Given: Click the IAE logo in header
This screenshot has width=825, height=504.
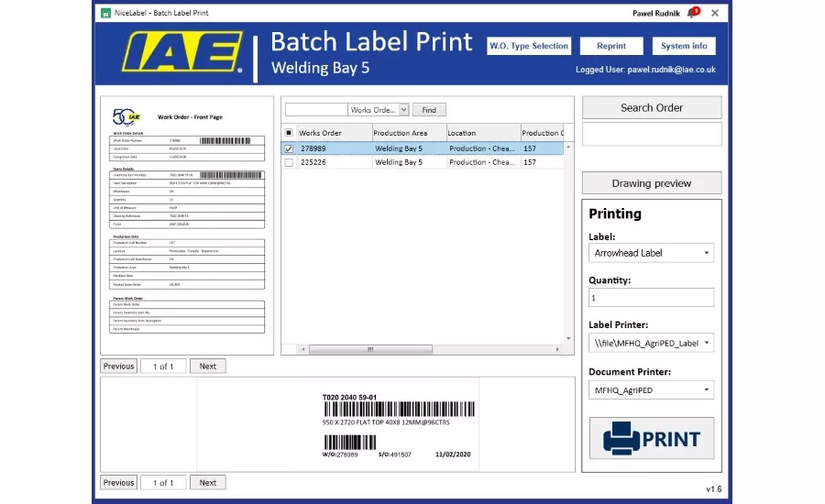Looking at the screenshot, I should tap(182, 51).
